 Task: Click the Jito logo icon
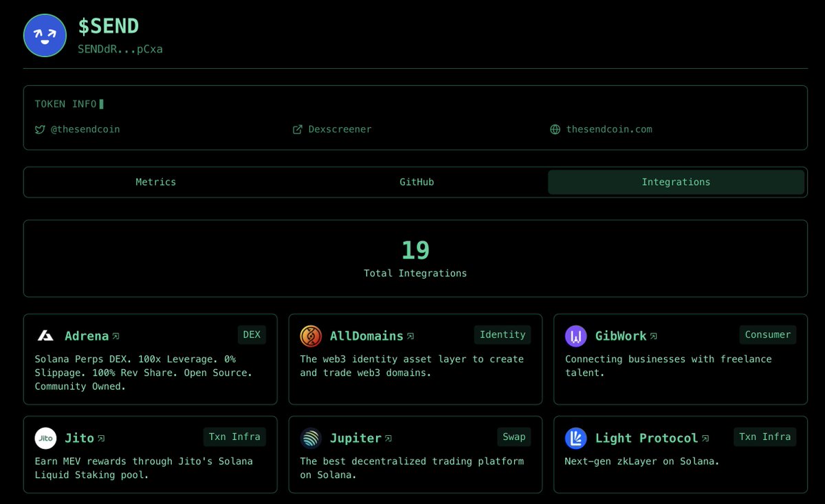point(45,438)
